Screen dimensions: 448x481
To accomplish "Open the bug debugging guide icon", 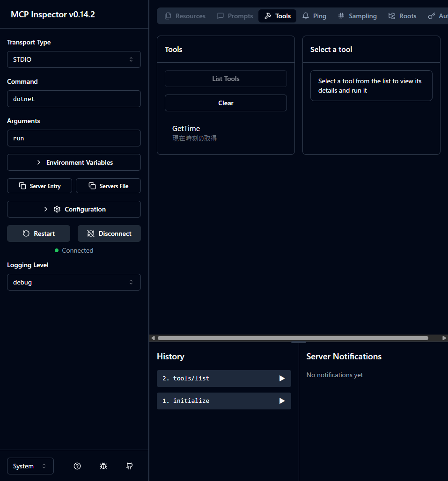I will pyautogui.click(x=103, y=466).
